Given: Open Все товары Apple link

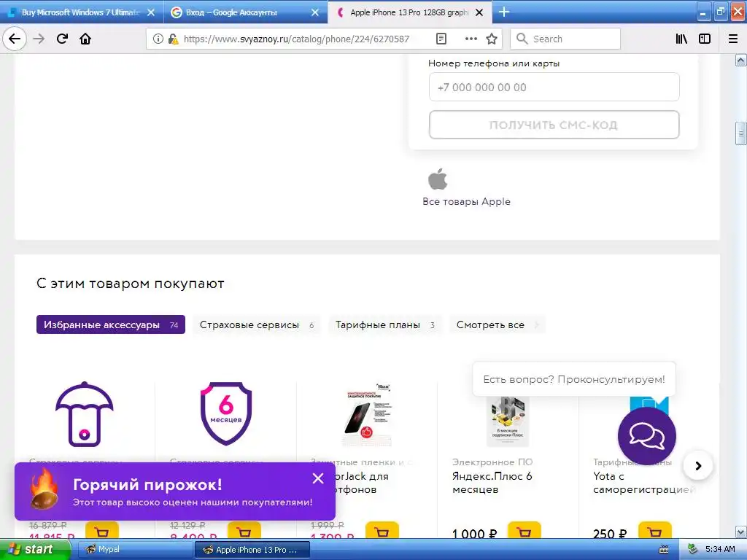Looking at the screenshot, I should click(466, 201).
